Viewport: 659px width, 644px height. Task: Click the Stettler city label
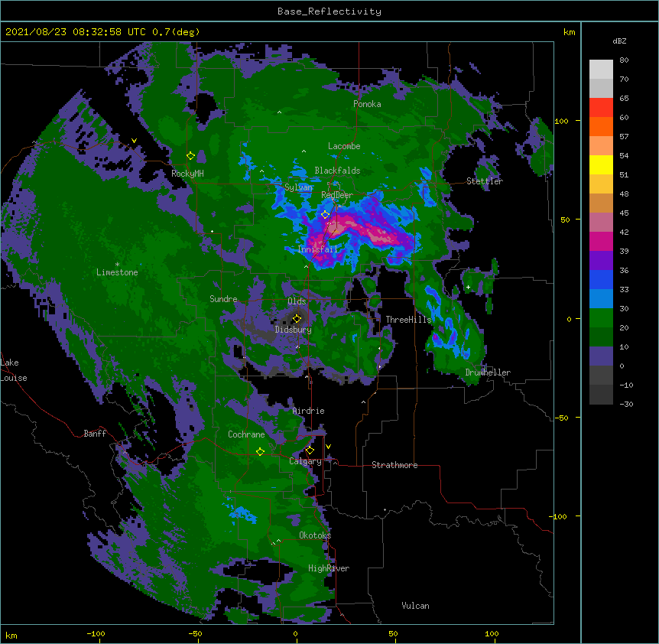[485, 181]
